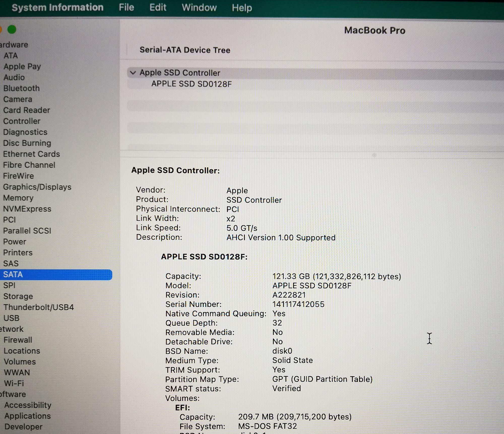This screenshot has height=434, width=504.
Task: Click the Queue Depth value 32
Action: pyautogui.click(x=277, y=323)
